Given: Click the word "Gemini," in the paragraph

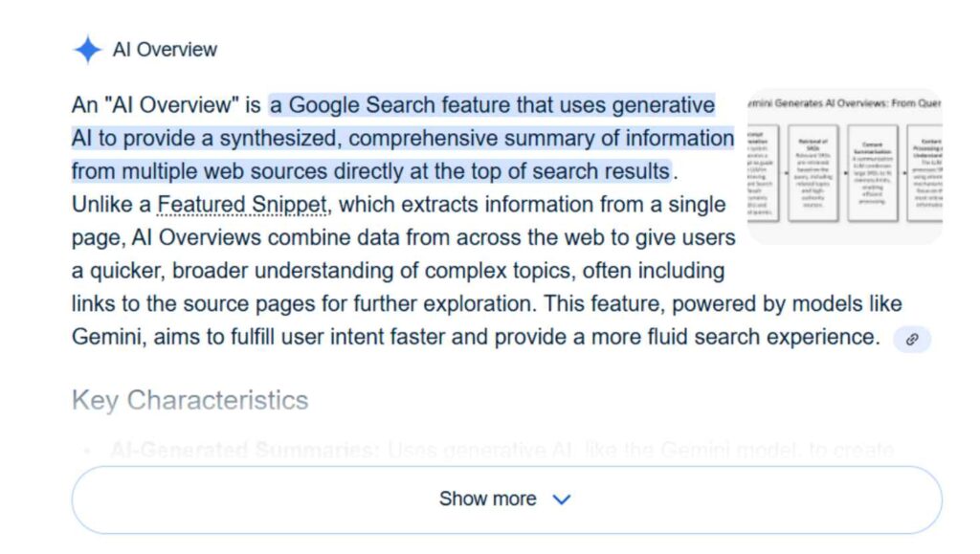Looking at the screenshot, I should pyautogui.click(x=105, y=338).
